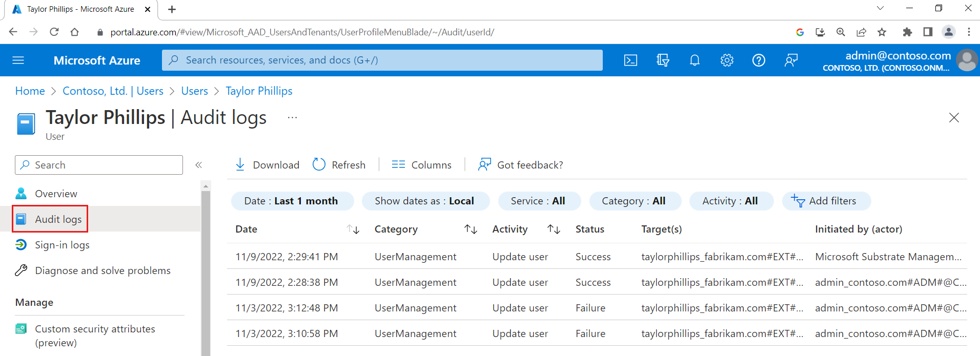Go to Contoso, Ltd. | Users breadcrumb
This screenshot has width=980, height=356.
(113, 91)
